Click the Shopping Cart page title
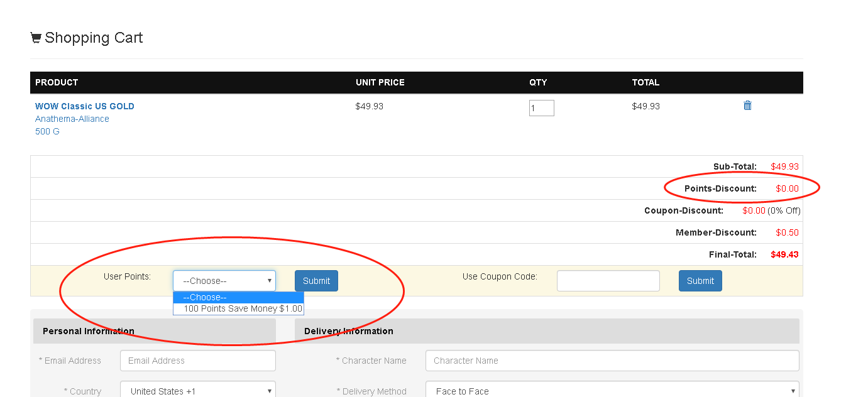 (94, 38)
